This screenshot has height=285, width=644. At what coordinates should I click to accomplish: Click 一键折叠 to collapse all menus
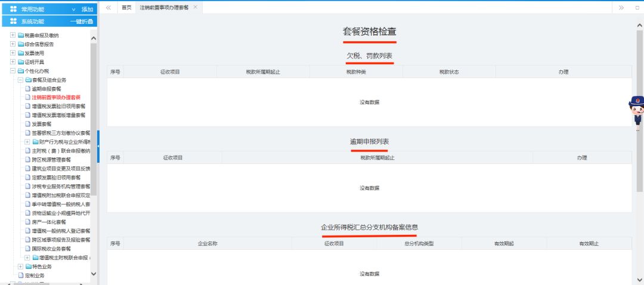click(x=82, y=21)
